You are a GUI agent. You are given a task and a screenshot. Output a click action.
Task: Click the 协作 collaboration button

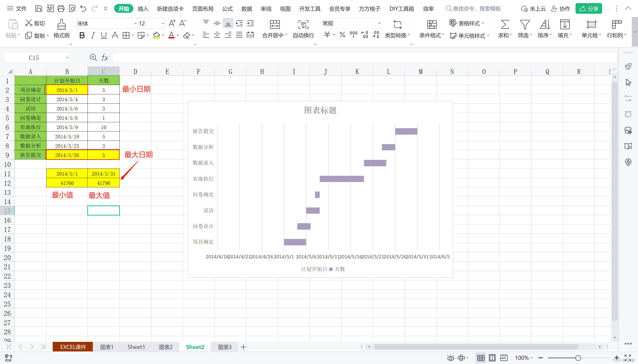click(560, 9)
